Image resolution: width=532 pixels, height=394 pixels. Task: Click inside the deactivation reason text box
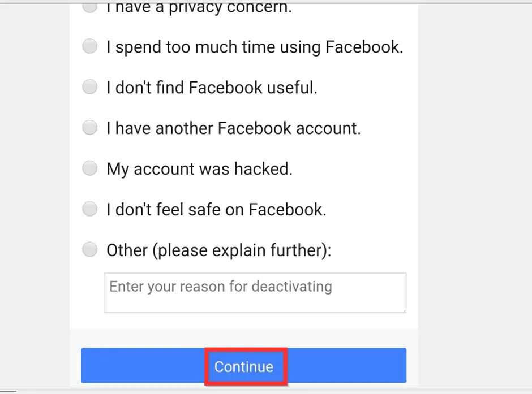255,292
